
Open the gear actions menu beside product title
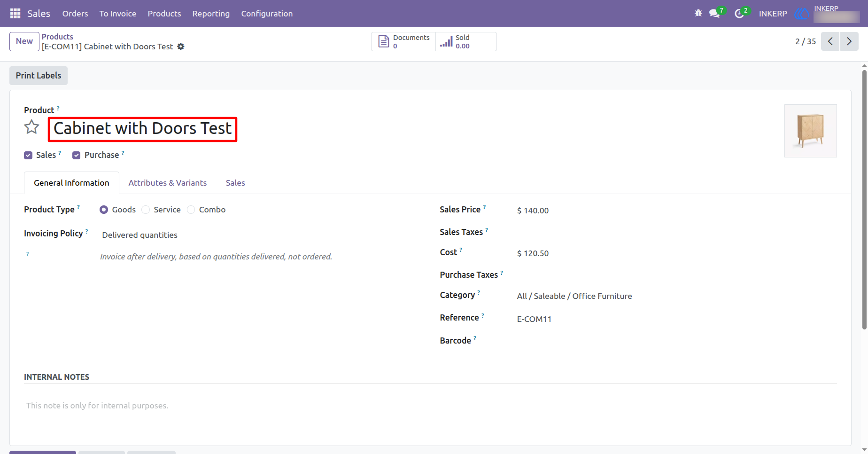pyautogui.click(x=181, y=47)
